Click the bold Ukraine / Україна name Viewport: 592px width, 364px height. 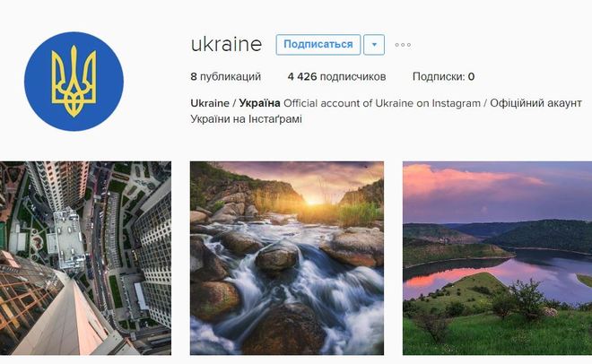coord(235,103)
